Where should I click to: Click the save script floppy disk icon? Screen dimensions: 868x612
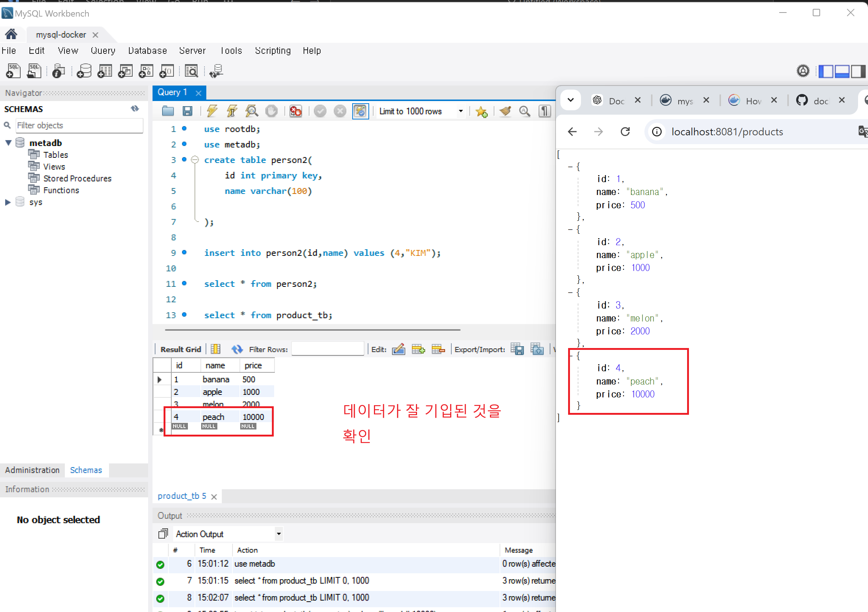click(188, 111)
